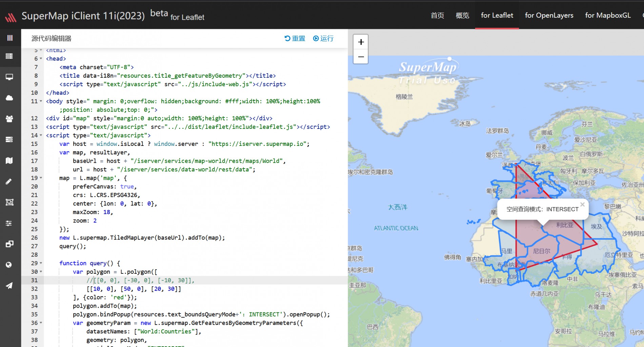Click the 'World:Countries' dataset string in code
This screenshot has height=347, width=644.
[x=167, y=331]
